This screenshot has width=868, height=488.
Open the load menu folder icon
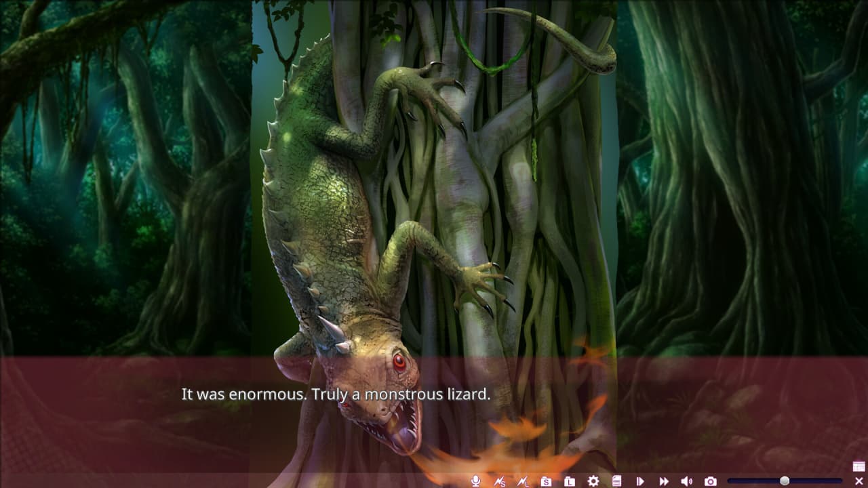(x=570, y=481)
